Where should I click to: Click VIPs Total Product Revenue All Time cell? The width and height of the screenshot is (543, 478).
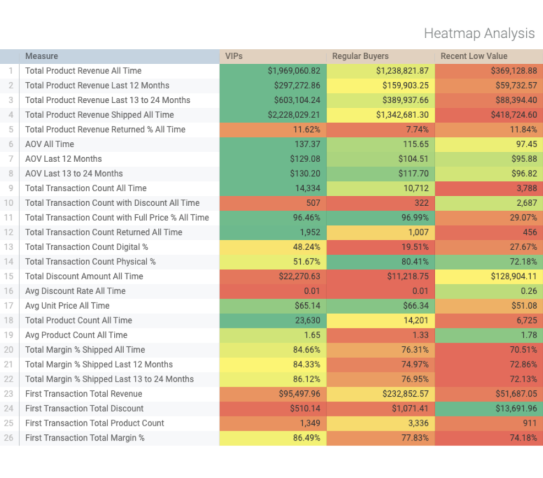click(273, 71)
